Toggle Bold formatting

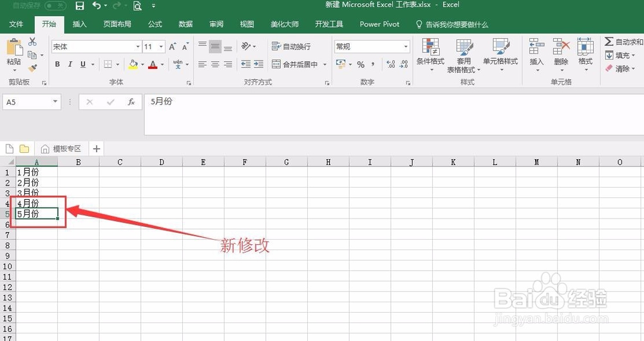[x=57, y=64]
